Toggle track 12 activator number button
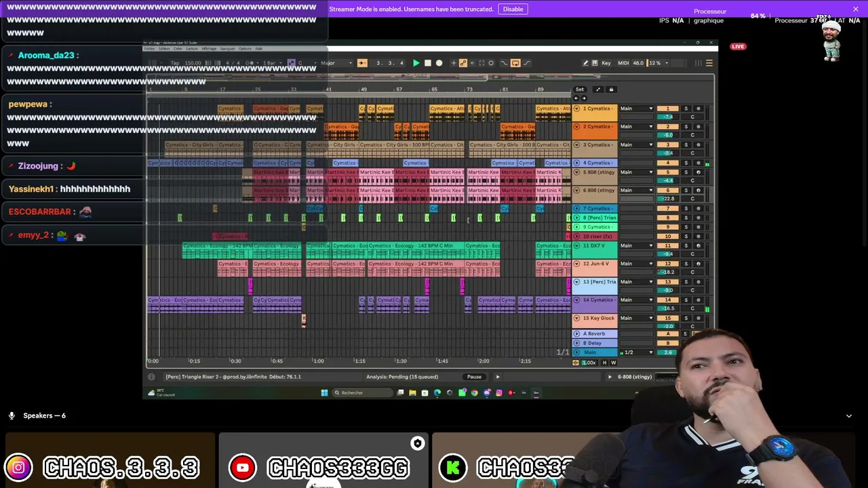Screen dimensions: 868x488 pos(668,264)
